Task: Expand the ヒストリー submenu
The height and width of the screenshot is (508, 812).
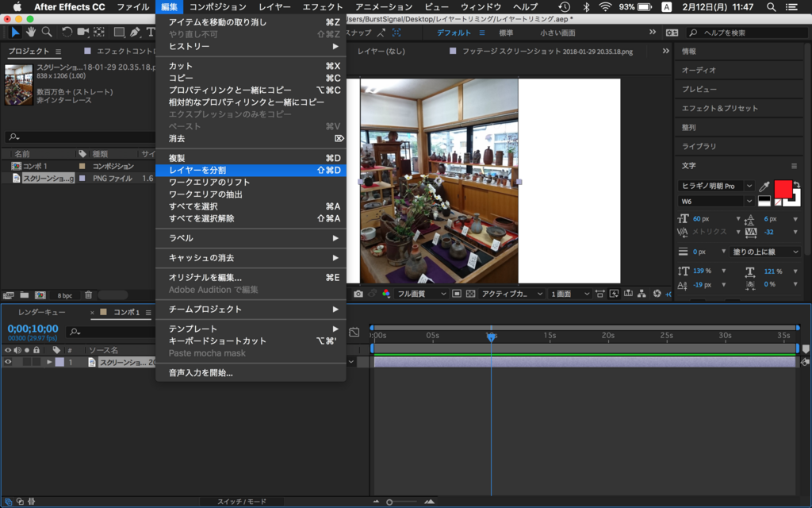Action: (x=251, y=46)
